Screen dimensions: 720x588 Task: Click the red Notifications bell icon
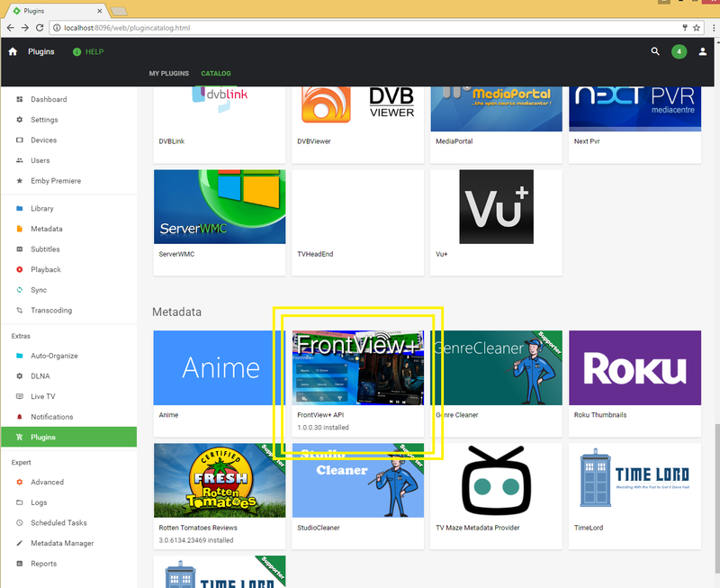tap(19, 417)
